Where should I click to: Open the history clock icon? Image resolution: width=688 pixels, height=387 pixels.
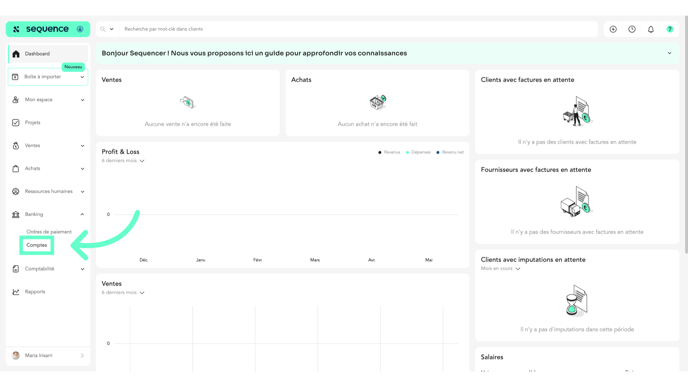click(632, 29)
